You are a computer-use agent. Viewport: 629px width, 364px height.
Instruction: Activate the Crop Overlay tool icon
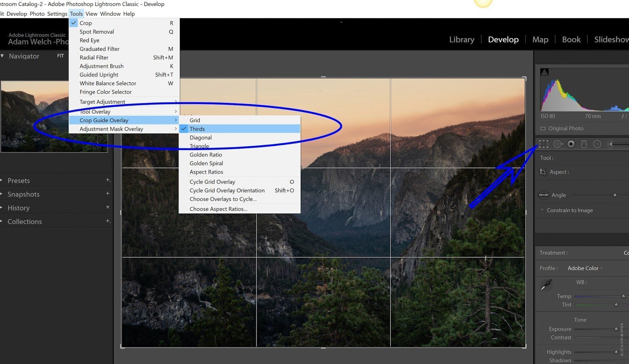543,144
